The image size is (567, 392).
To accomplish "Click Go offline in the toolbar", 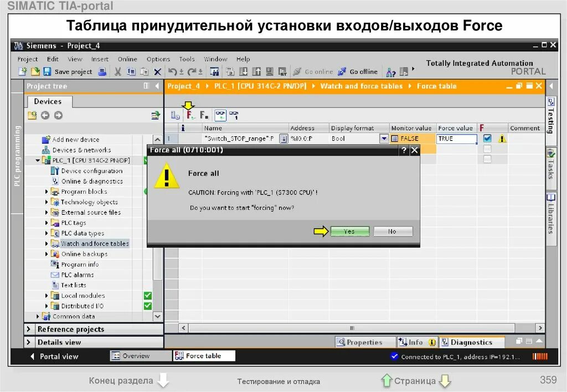I will tap(358, 71).
